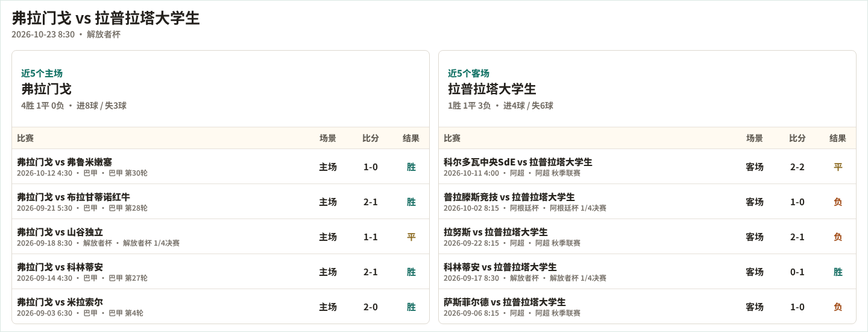Viewport: 868px width, 332px height.
Task: Click score 1-0 in 普拉滕斯竞技 row
Action: (x=797, y=202)
